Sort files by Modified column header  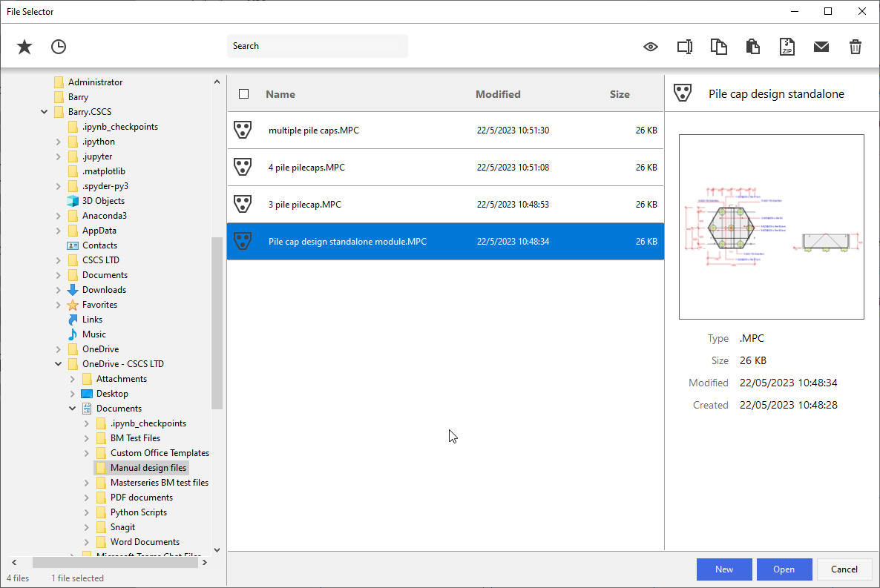498,94
